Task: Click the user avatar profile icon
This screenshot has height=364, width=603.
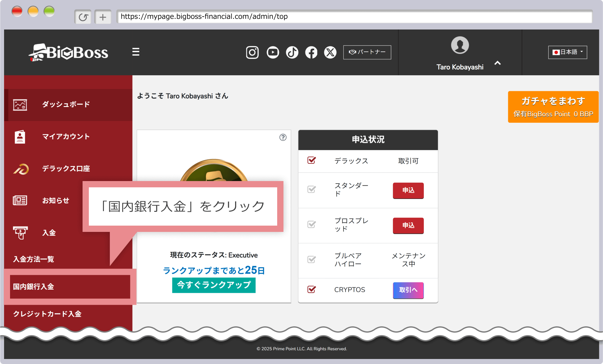Action: click(460, 45)
